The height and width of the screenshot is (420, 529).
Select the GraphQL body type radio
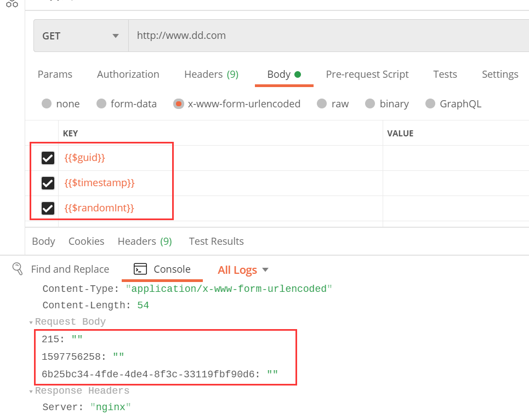tap(430, 103)
